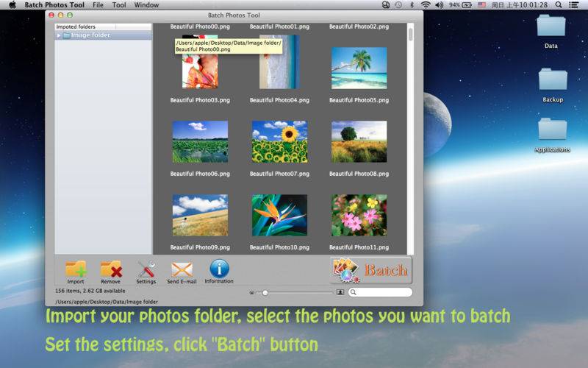Click the Remove folder icon

coord(111,269)
